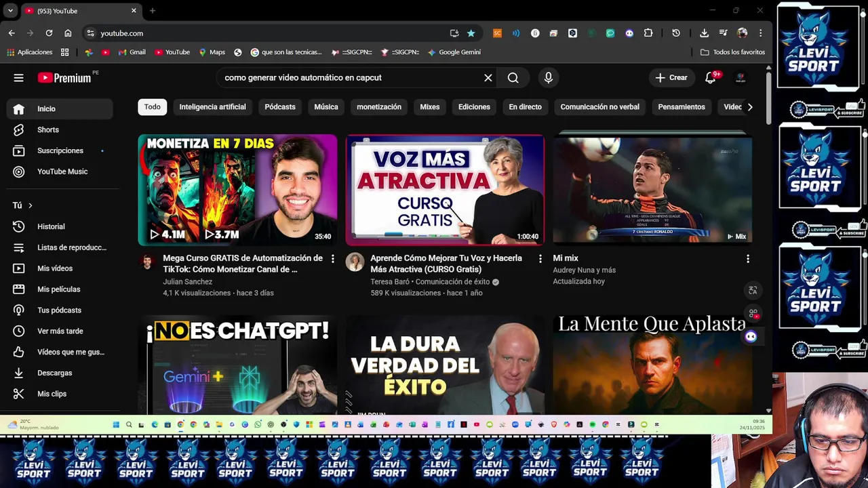Select the Comunicación no verbal chip
The width and height of the screenshot is (868, 488).
[599, 107]
